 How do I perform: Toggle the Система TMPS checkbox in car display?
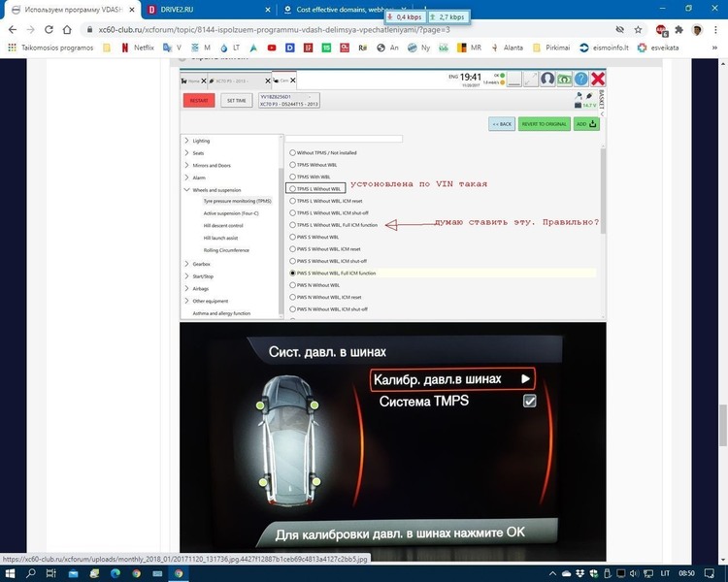[529, 401]
